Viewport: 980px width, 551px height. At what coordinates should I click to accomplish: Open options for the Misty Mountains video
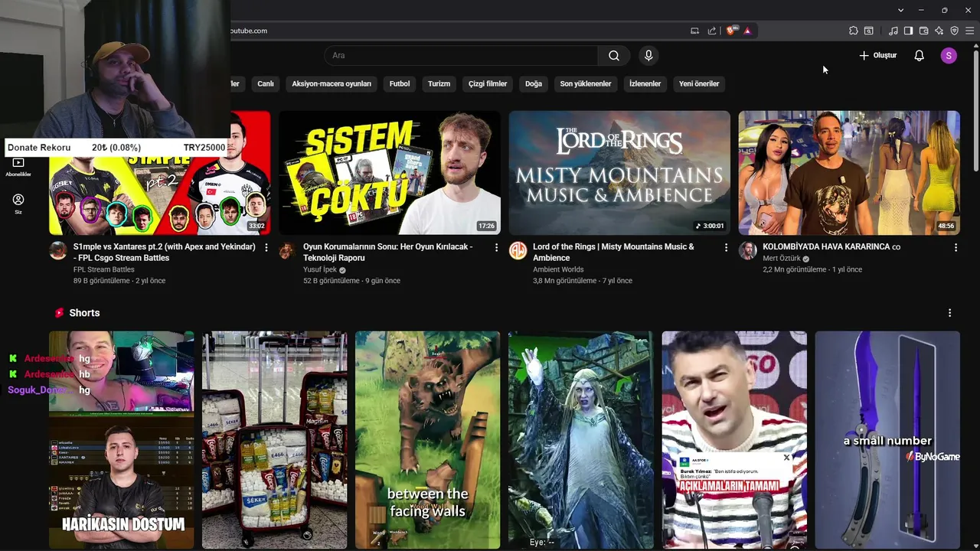click(x=726, y=247)
